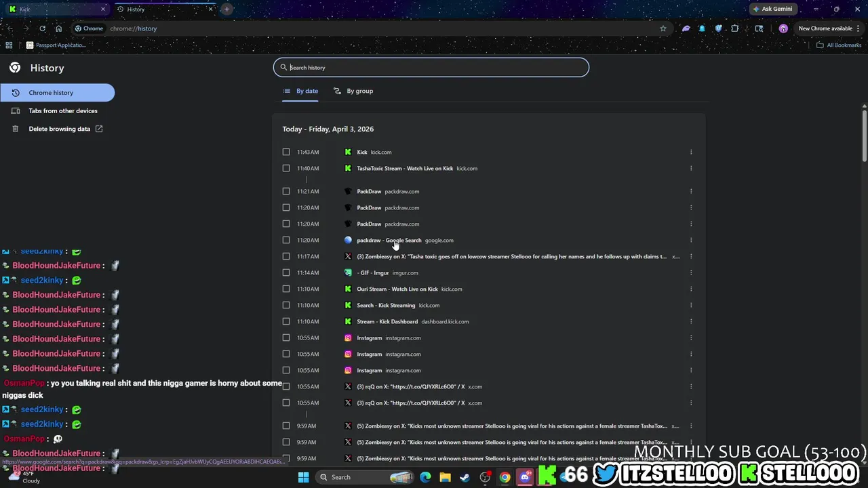
Task: Select checkbox for Ouri Stream entry
Action: [x=286, y=289]
